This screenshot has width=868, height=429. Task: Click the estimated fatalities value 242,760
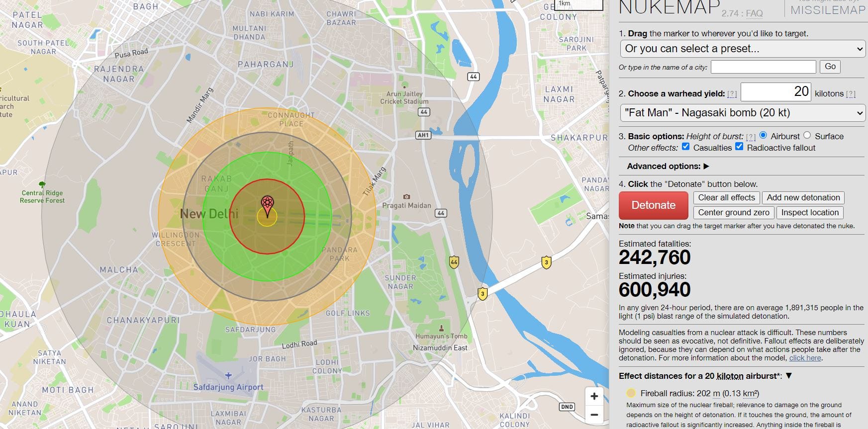[655, 257]
